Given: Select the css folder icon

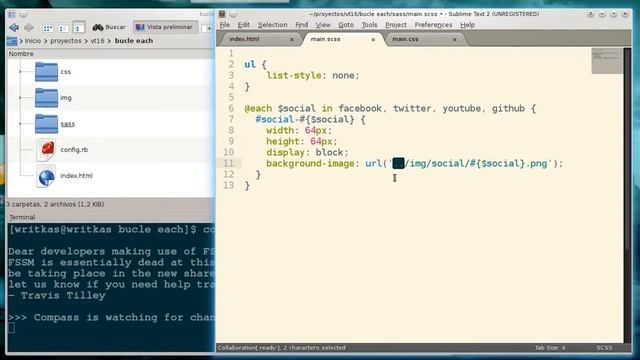Looking at the screenshot, I should [x=46, y=71].
